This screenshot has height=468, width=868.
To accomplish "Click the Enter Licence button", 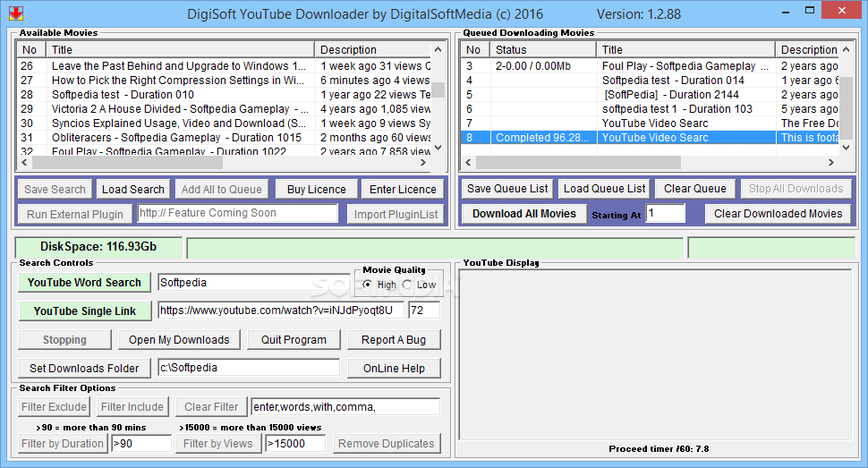I will 403,190.
